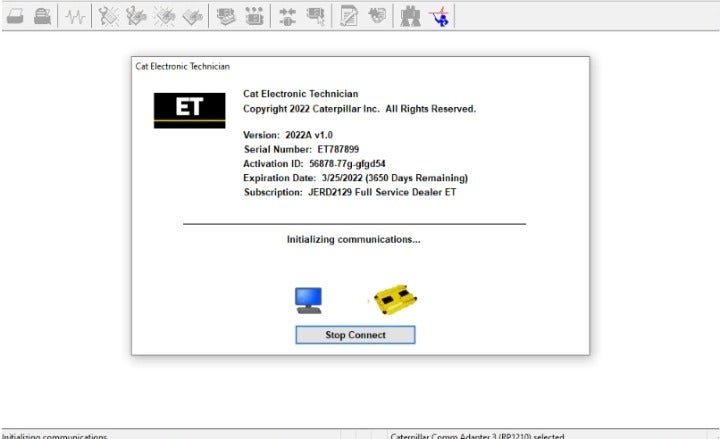Open the notepad-with-pencil toolbar icon
The width and height of the screenshot is (720, 439).
tap(349, 17)
